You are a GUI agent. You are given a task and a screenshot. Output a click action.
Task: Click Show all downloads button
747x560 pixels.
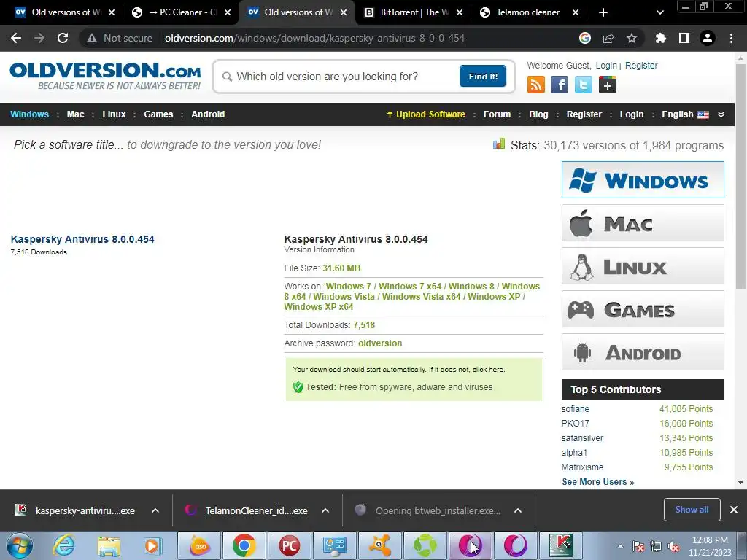click(x=692, y=510)
